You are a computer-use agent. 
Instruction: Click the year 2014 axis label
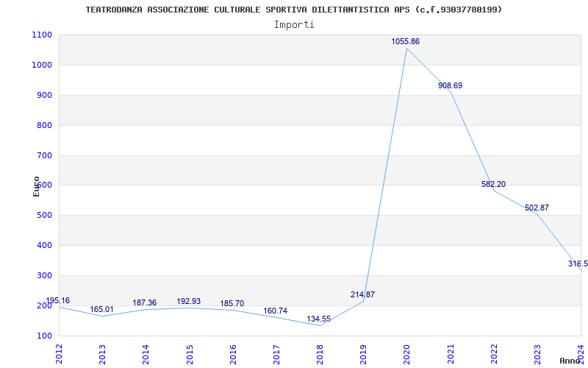[x=146, y=354]
